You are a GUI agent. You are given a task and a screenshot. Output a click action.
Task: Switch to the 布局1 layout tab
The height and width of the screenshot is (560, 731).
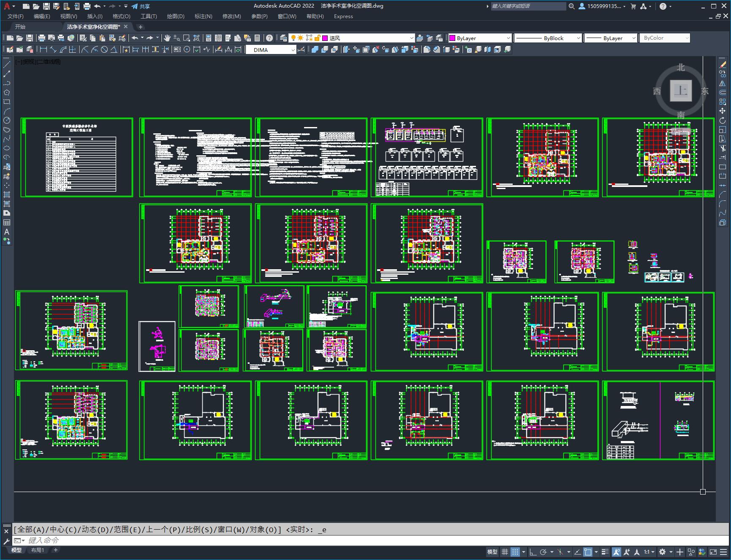(x=38, y=550)
